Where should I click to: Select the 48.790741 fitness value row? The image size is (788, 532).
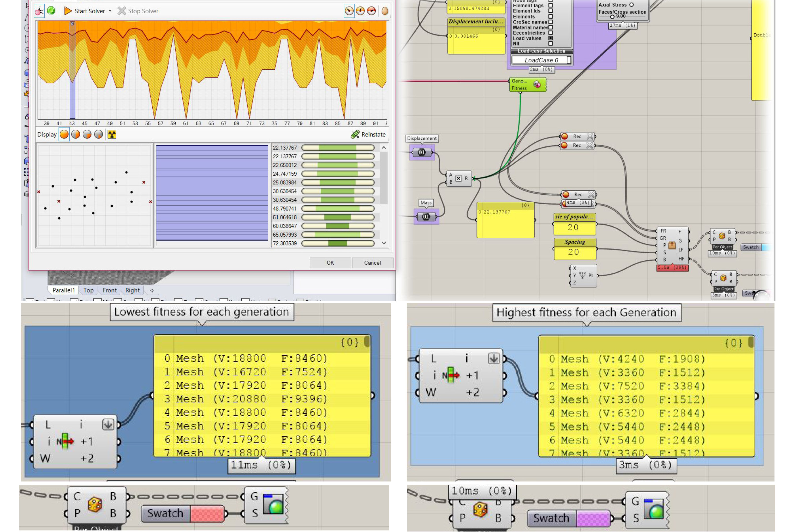284,209
